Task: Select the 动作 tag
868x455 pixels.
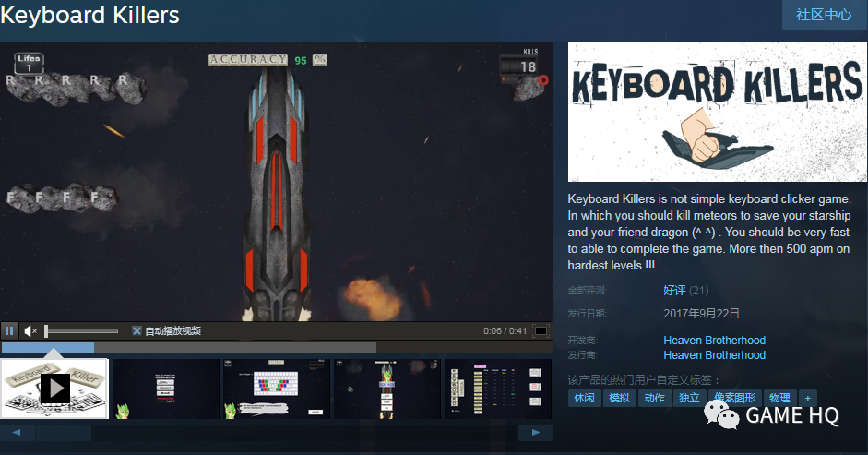Action: pos(654,398)
